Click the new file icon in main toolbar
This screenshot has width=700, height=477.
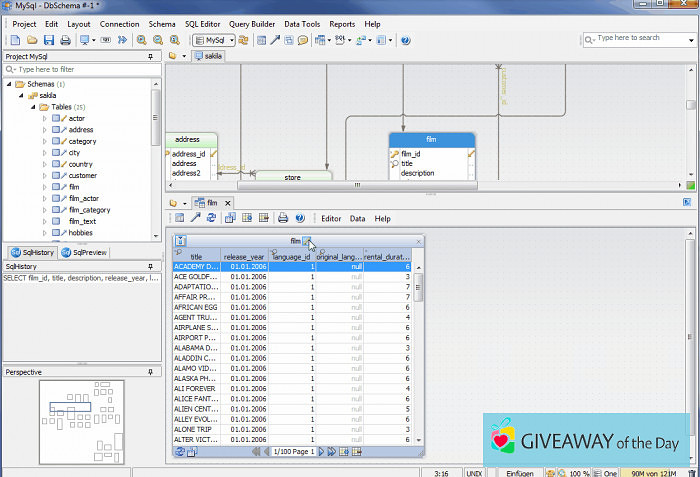click(x=15, y=41)
